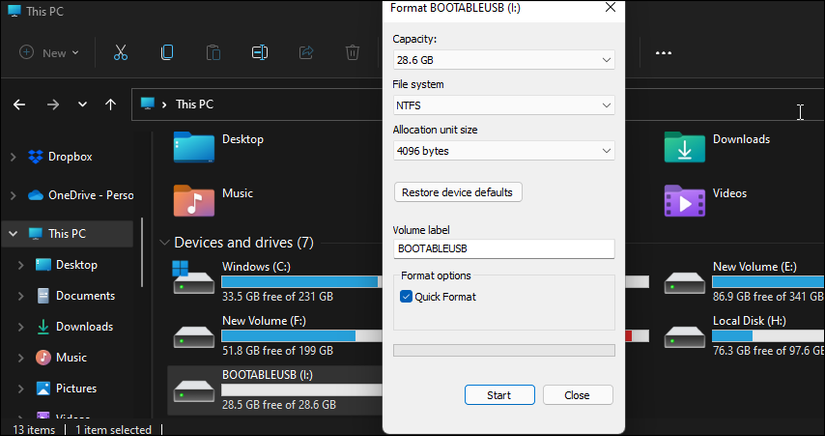
Task: Click the Paste clipboard icon in toolbar
Action: [x=213, y=53]
